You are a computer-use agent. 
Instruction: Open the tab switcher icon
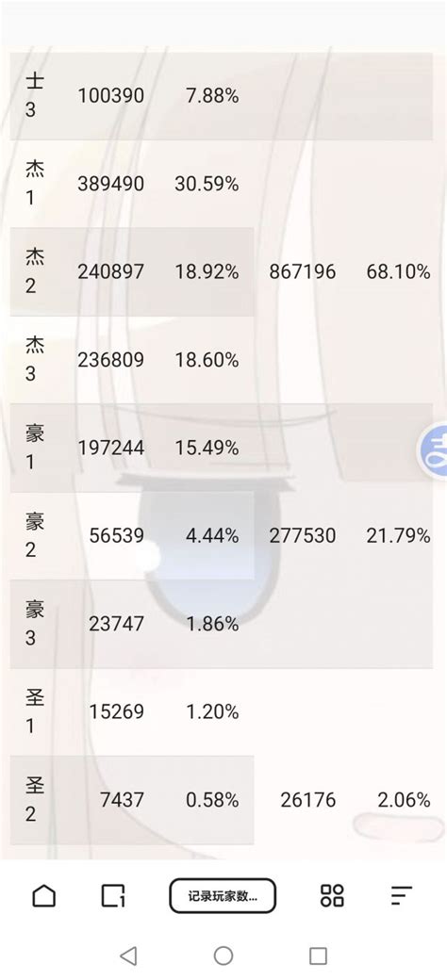[113, 895]
